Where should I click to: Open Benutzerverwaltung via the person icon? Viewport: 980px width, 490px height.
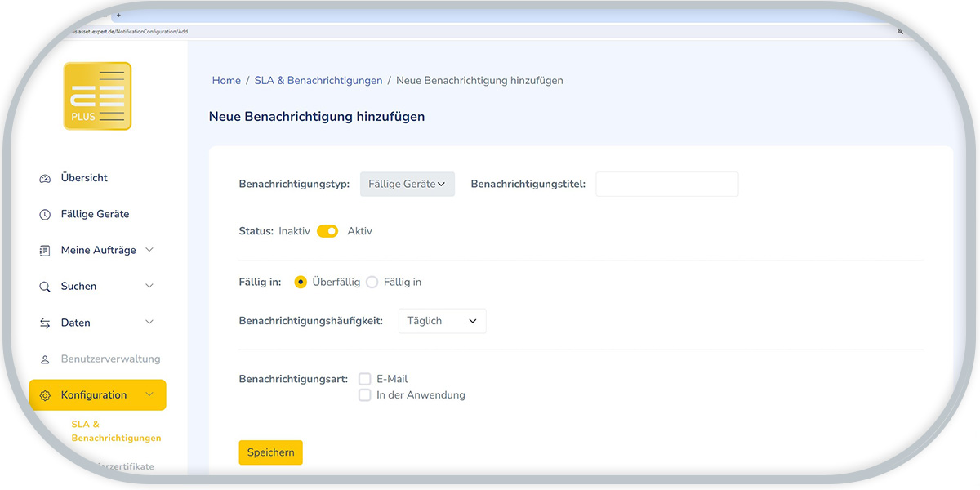[x=44, y=359]
